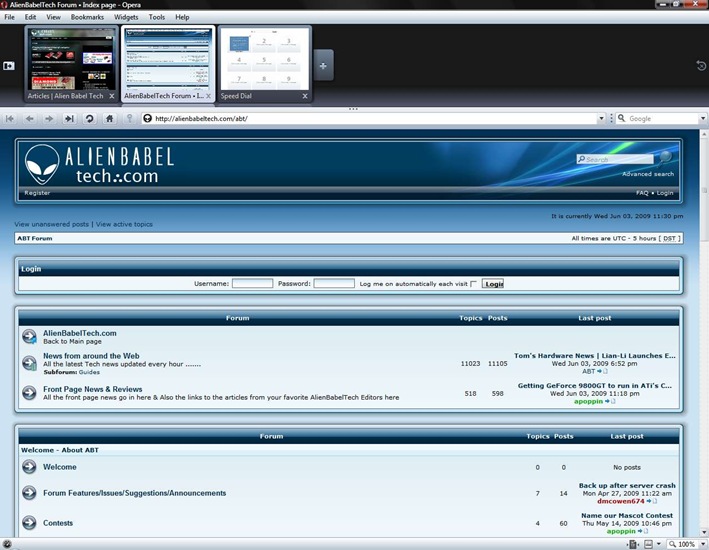Open the Front Page News & Reviews forum
The image size is (709, 550).
click(93, 389)
